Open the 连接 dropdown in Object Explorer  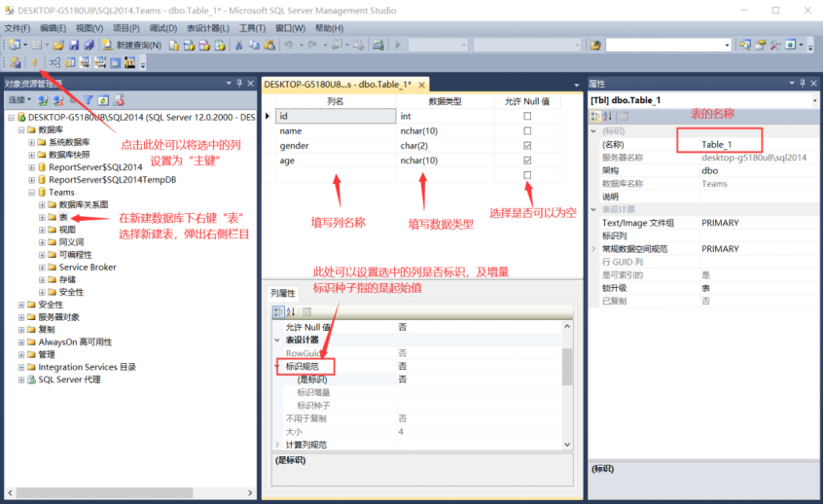(19, 100)
